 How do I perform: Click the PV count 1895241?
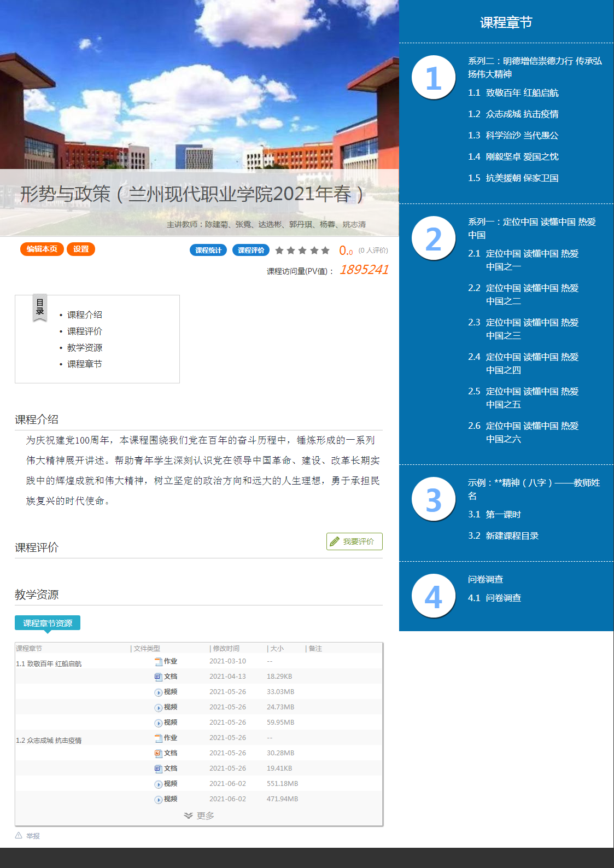[364, 270]
